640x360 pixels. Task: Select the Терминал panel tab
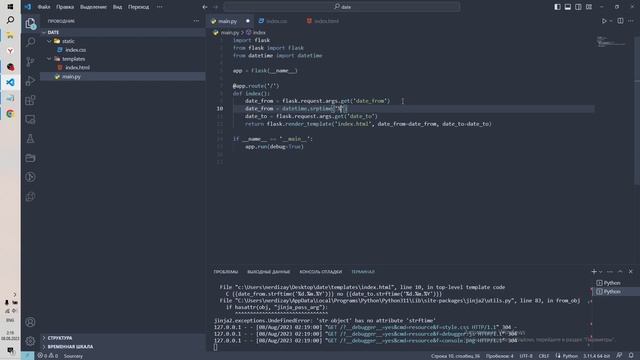coord(363,272)
